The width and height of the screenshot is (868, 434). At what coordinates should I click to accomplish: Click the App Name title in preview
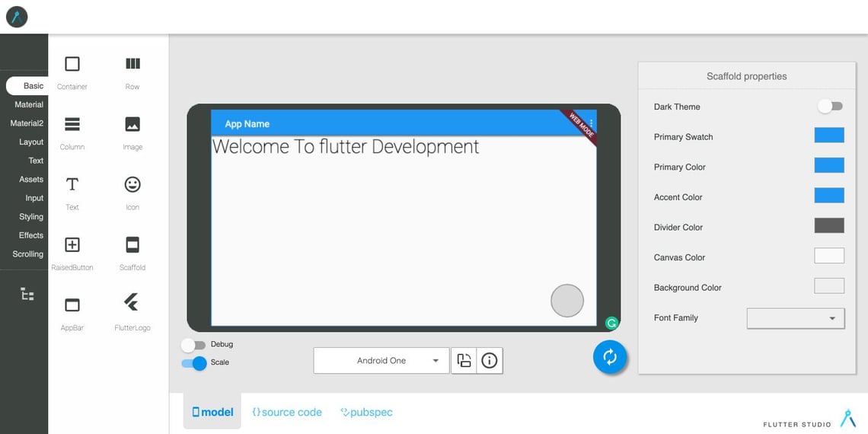coord(247,124)
